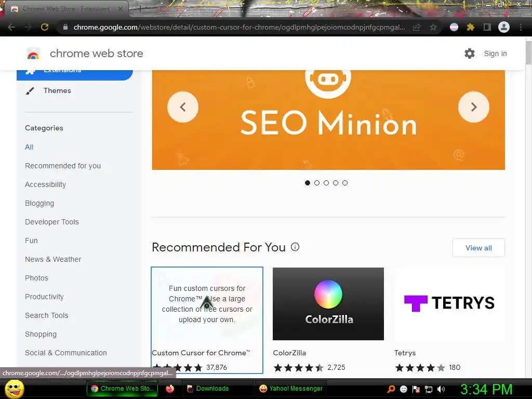Image resolution: width=532 pixels, height=399 pixels.
Task: Select the third carousel dot
Action: pos(326,183)
